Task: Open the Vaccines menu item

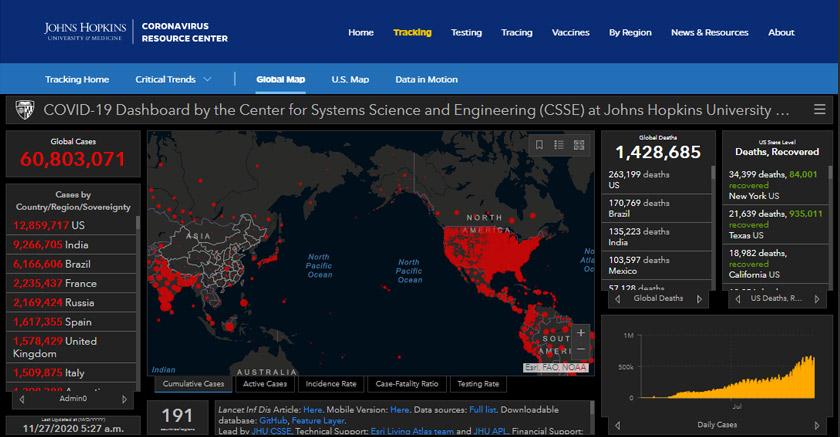Action: pos(570,32)
